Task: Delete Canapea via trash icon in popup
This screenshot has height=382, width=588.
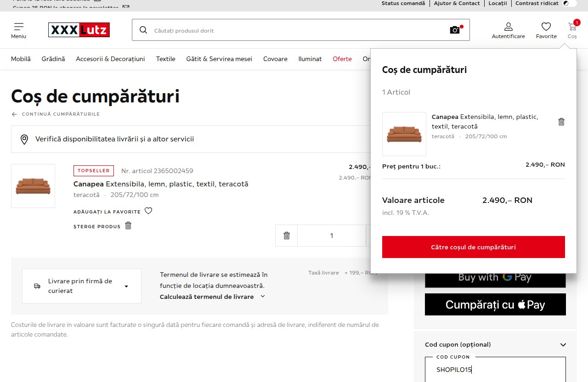Action: (x=561, y=122)
